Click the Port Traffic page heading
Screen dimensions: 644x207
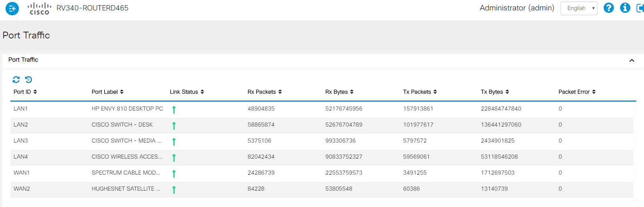click(x=26, y=35)
